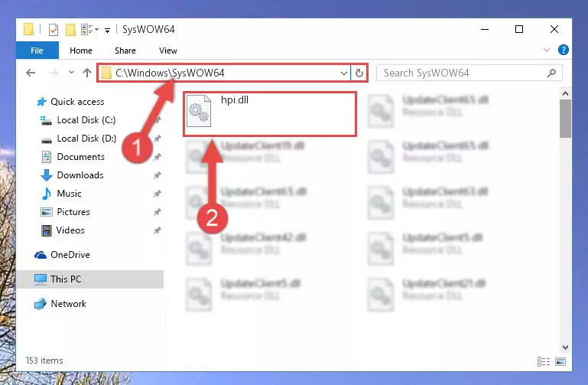Click the Documents page icon
This screenshot has width=588, height=385.
(47, 157)
